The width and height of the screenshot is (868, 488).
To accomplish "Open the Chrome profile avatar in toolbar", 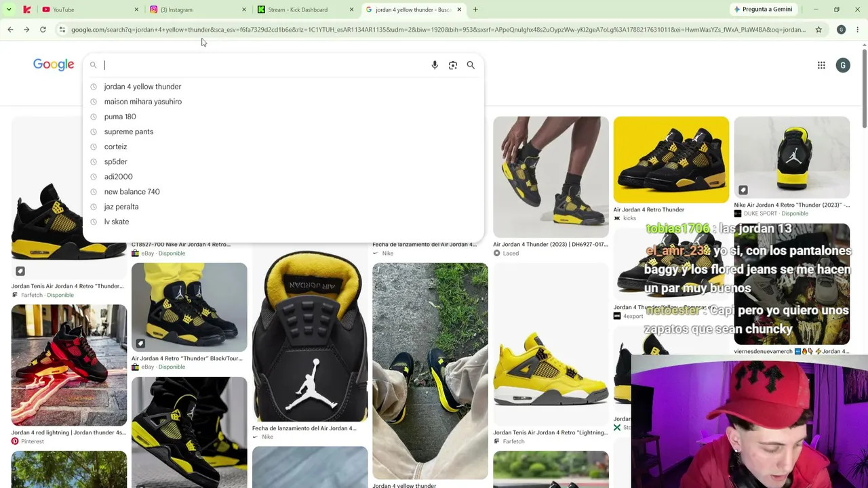I will pos(841,30).
